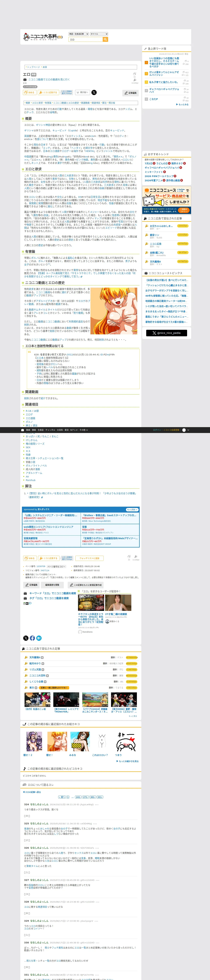Share on Hatena Bookmark via B! icon
Image resolution: width=210 pixels, height=980 pixels.
[39, 638]
